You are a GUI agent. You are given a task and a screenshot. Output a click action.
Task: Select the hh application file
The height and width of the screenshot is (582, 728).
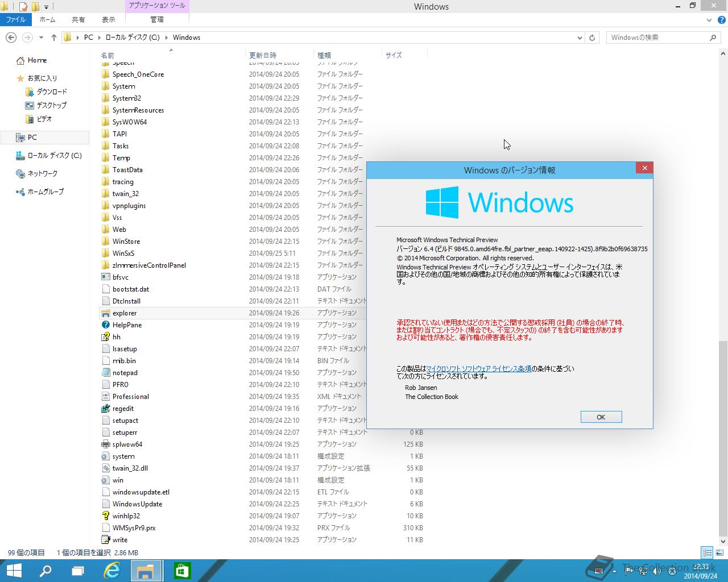tap(117, 337)
